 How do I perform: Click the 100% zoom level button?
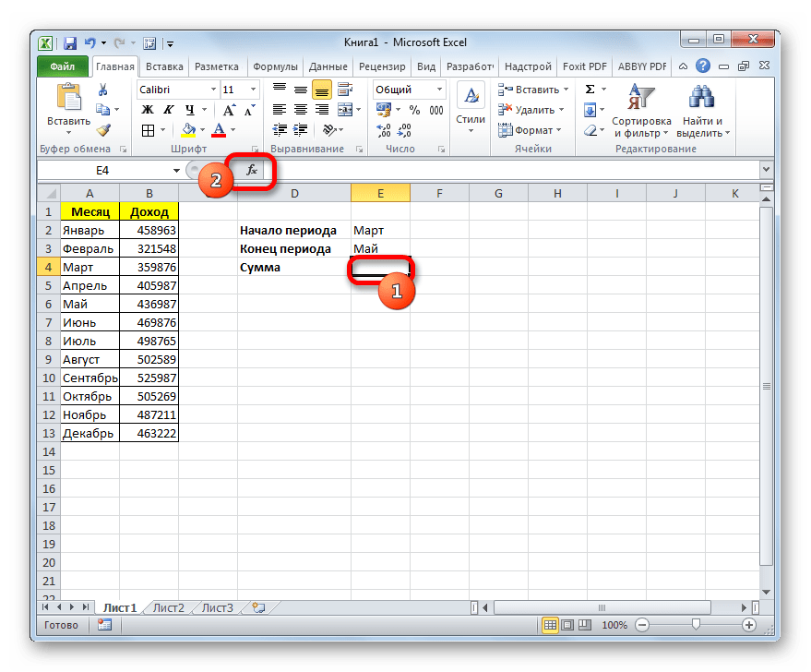point(614,625)
